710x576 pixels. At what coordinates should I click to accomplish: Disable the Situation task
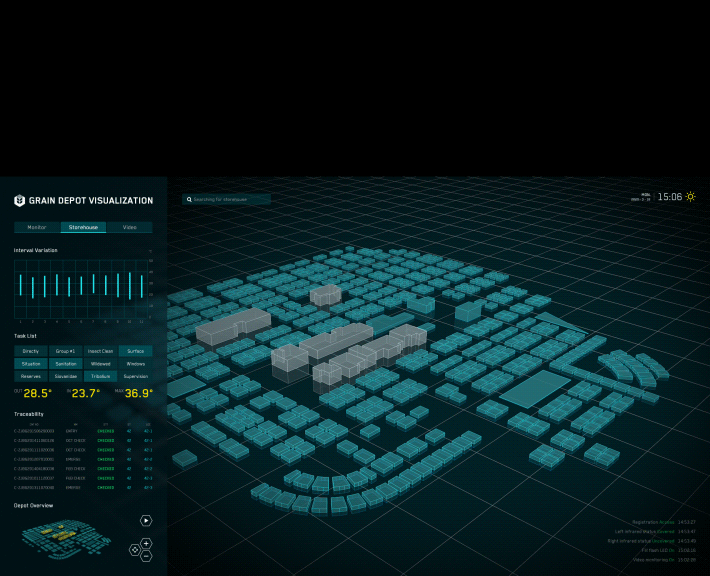31,364
